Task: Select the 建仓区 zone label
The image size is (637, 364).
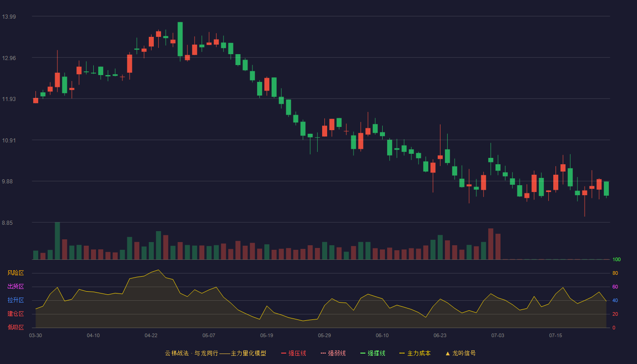Action: [15, 314]
